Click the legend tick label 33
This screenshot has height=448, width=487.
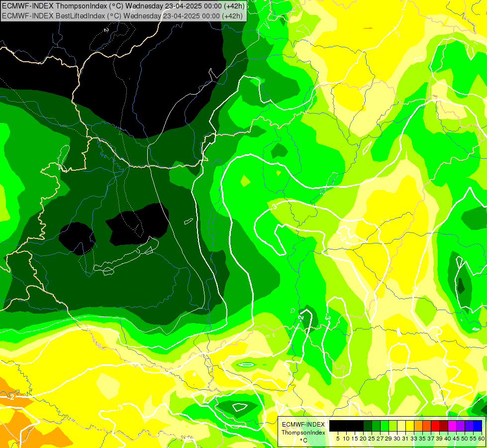coord(414,439)
